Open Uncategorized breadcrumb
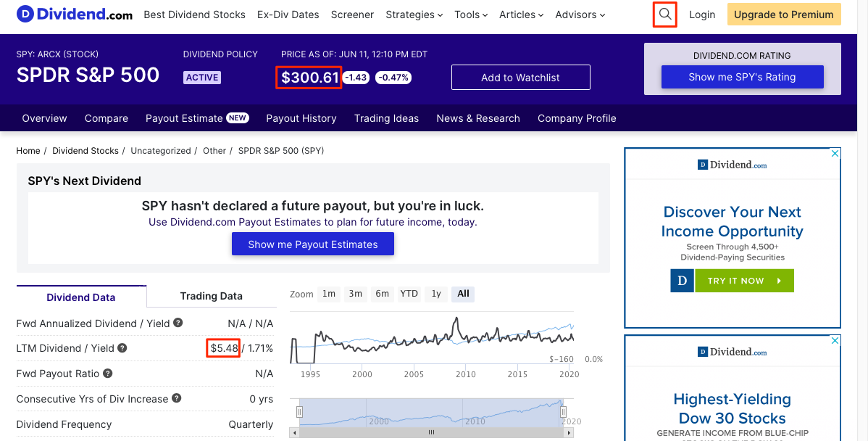Screen dimensions: 868x441 pyautogui.click(x=161, y=151)
